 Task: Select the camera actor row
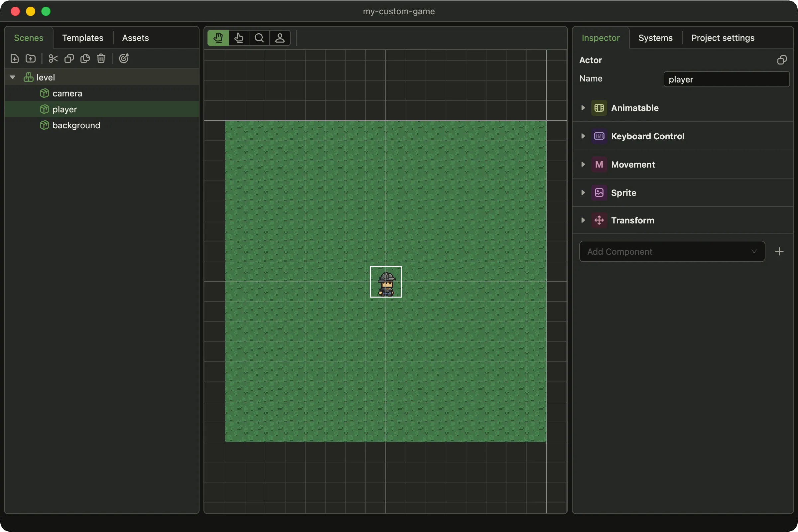102,93
